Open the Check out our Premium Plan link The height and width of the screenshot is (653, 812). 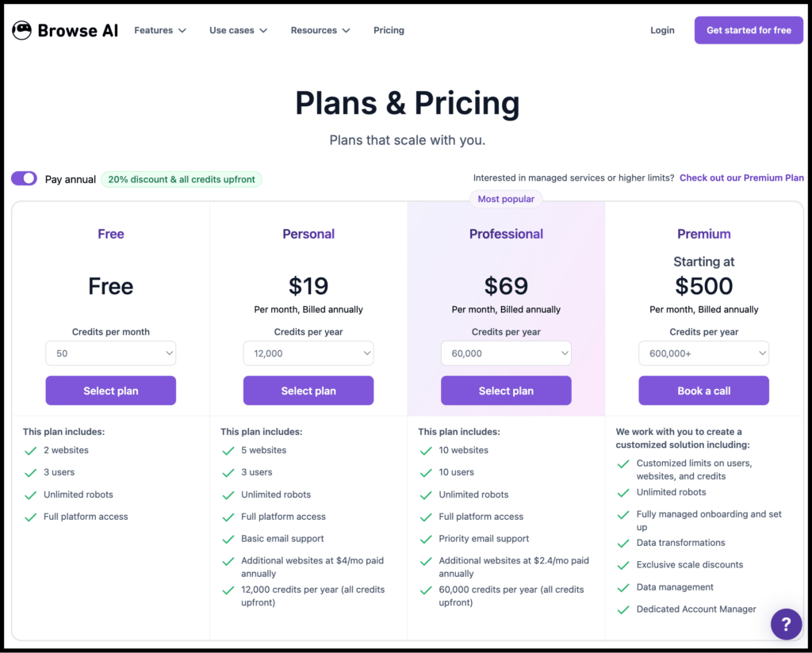pos(741,178)
